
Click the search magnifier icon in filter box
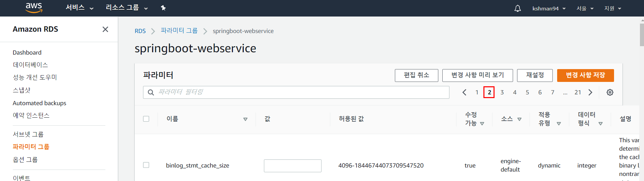click(151, 92)
